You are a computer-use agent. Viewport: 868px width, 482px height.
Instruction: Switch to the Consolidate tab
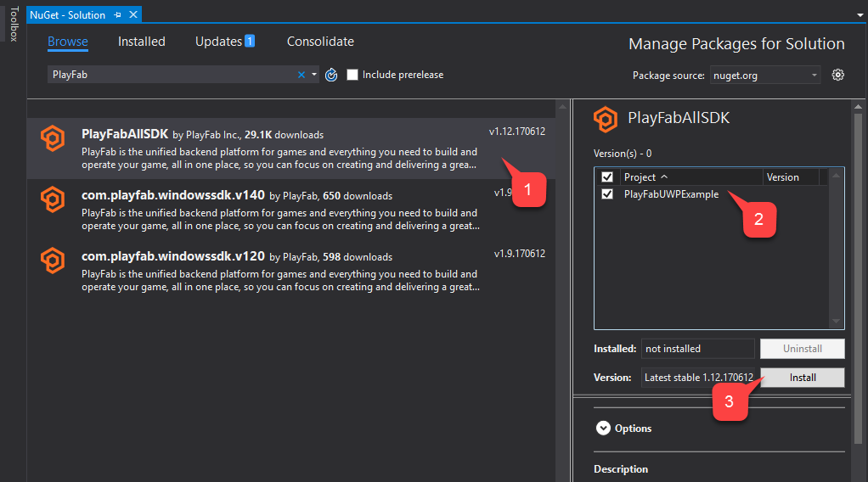320,42
